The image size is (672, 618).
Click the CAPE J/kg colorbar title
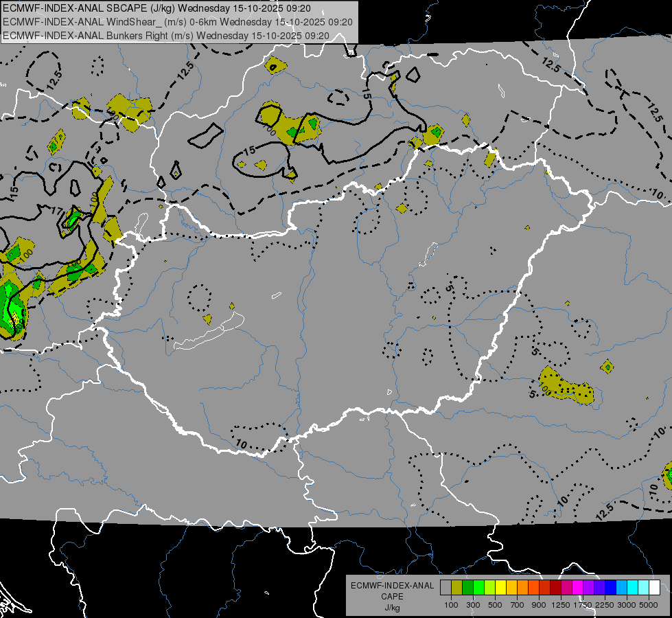392,597
